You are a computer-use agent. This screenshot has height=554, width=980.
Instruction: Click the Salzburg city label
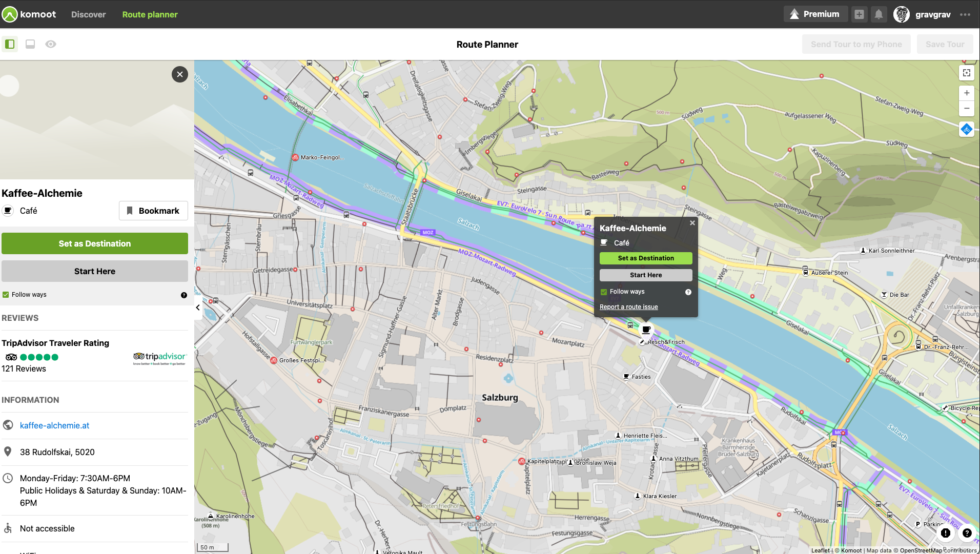click(x=500, y=398)
